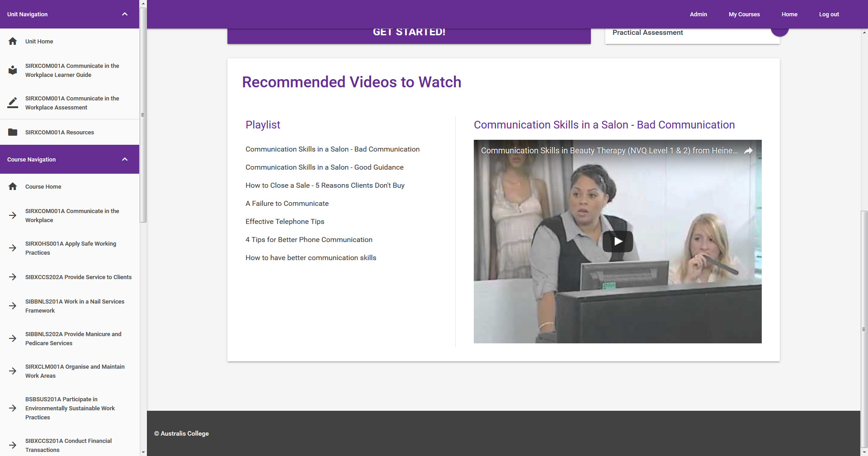
Task: Open SIRXCOM001A Resources link
Action: 60,132
